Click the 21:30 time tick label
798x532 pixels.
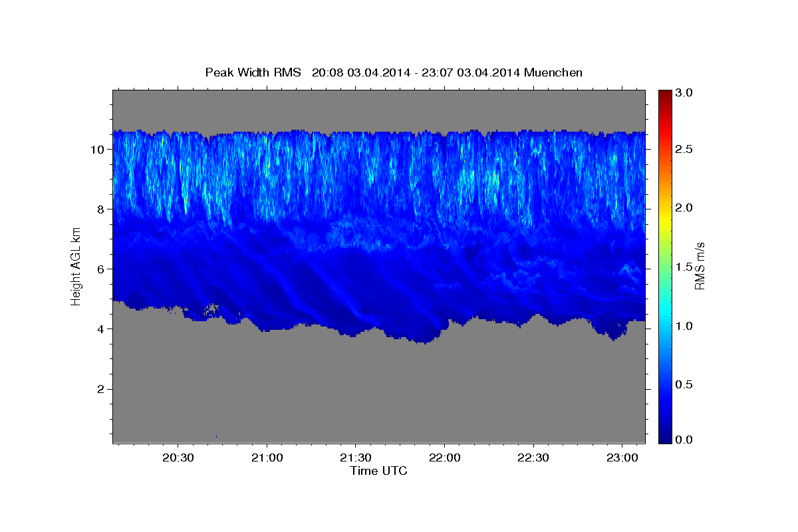click(356, 458)
